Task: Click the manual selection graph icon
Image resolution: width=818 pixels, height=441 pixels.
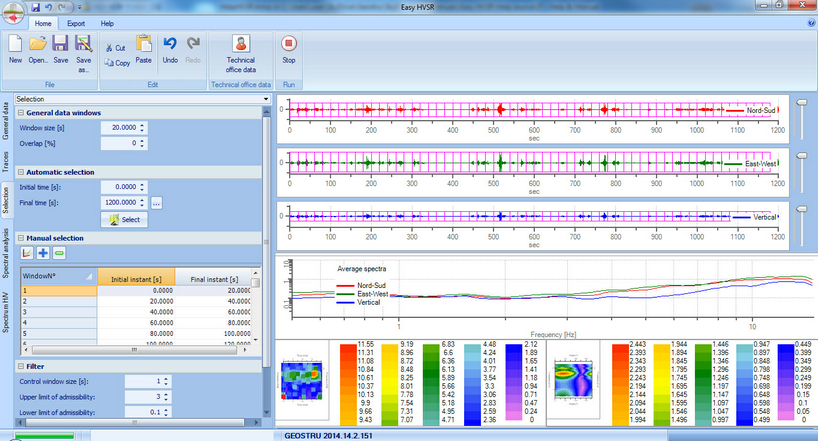Action: [27, 253]
